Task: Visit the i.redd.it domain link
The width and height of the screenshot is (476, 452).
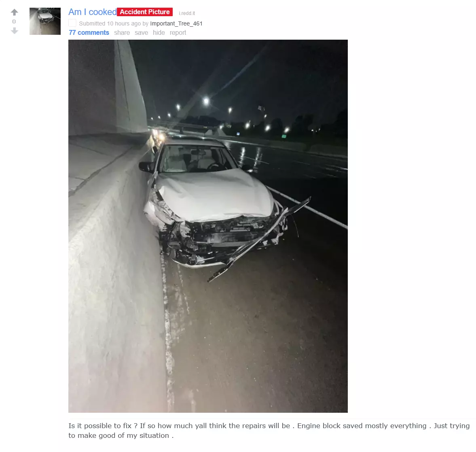Action: coord(187,13)
